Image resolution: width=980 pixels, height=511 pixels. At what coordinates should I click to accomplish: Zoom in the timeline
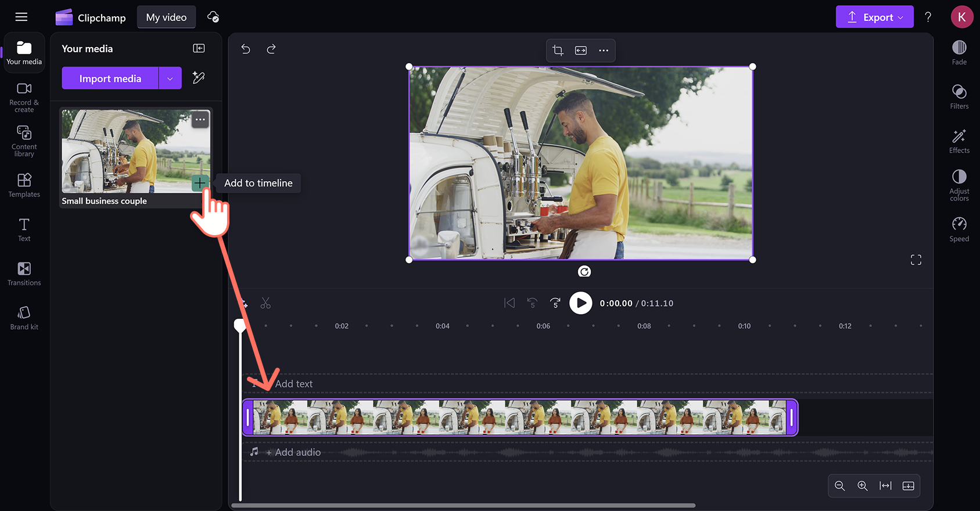point(863,486)
